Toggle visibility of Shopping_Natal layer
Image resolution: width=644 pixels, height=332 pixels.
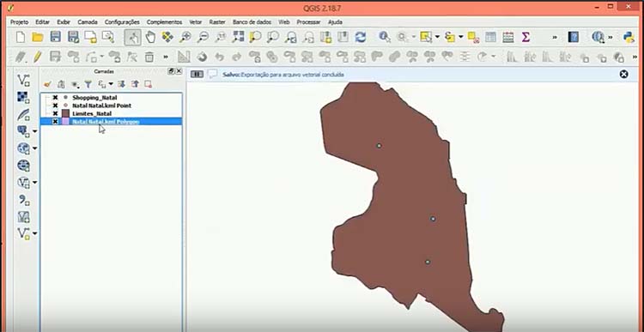(55, 98)
